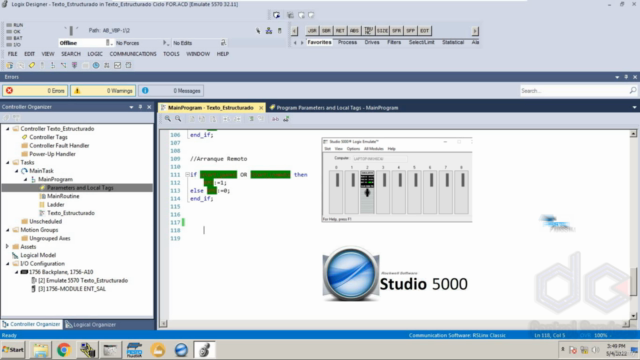This screenshot has height=360, width=640.
Task: Open the No Forces dropdown arrow
Action: (165, 43)
